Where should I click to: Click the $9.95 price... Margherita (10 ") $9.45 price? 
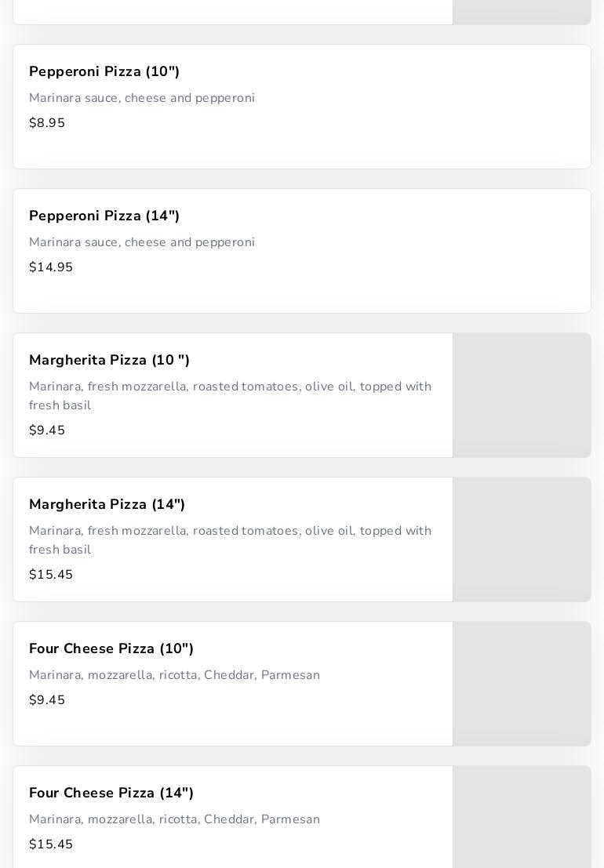click(47, 430)
